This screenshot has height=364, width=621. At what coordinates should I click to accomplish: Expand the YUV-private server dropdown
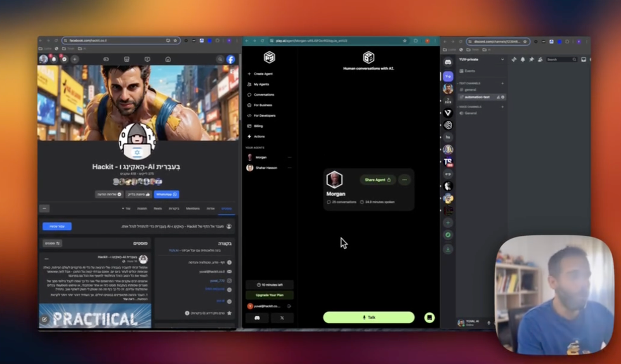coord(503,60)
